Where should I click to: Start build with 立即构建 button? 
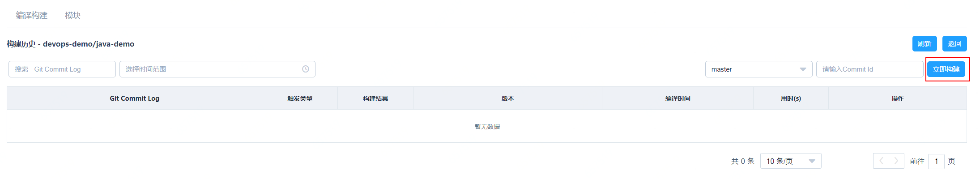point(946,69)
